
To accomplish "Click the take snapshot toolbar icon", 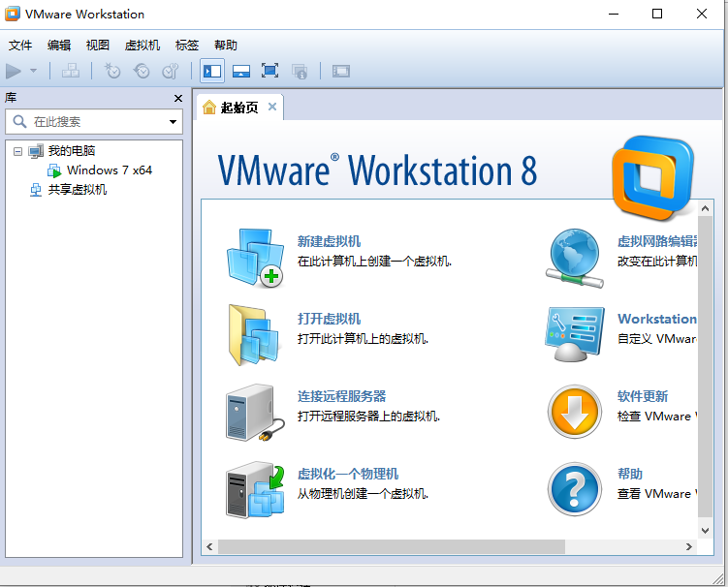I will [x=111, y=71].
